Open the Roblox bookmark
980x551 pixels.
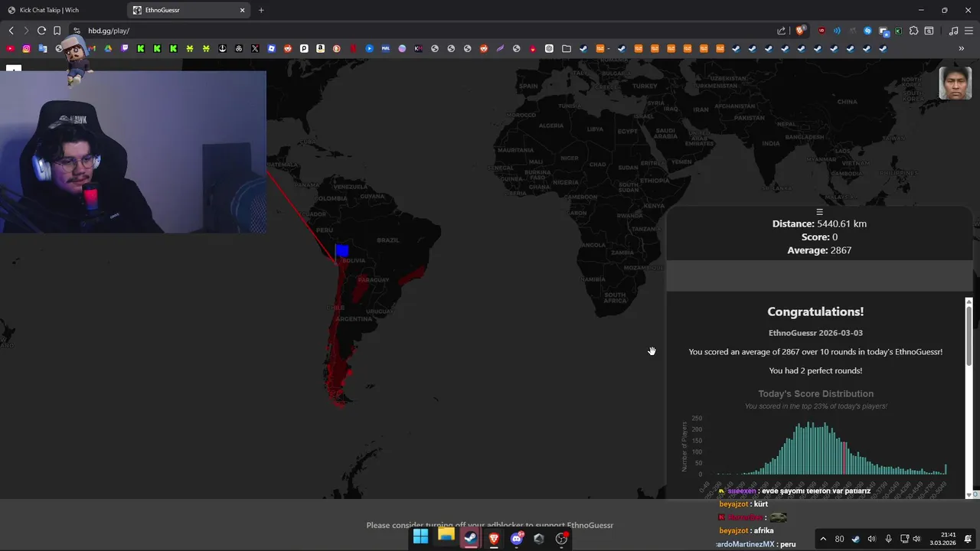pos(272,48)
